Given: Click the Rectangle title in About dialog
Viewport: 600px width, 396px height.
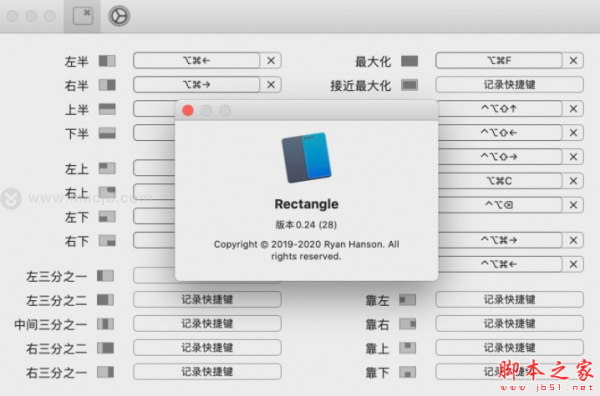Looking at the screenshot, I should pos(307,204).
